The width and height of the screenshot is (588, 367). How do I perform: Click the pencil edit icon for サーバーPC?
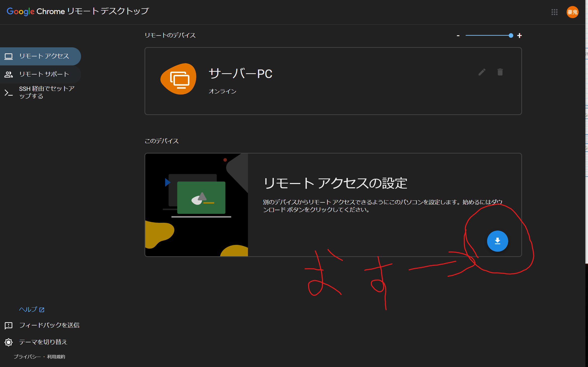482,72
